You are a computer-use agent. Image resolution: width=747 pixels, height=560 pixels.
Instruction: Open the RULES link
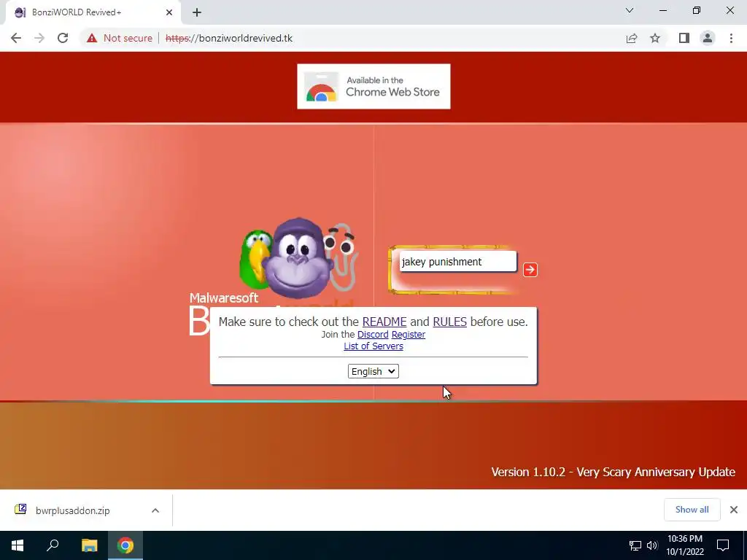tap(449, 322)
